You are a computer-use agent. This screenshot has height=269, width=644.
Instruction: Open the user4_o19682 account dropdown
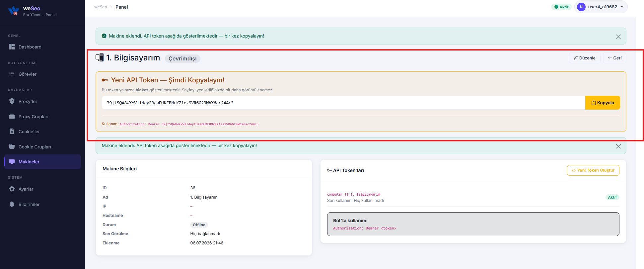click(601, 7)
